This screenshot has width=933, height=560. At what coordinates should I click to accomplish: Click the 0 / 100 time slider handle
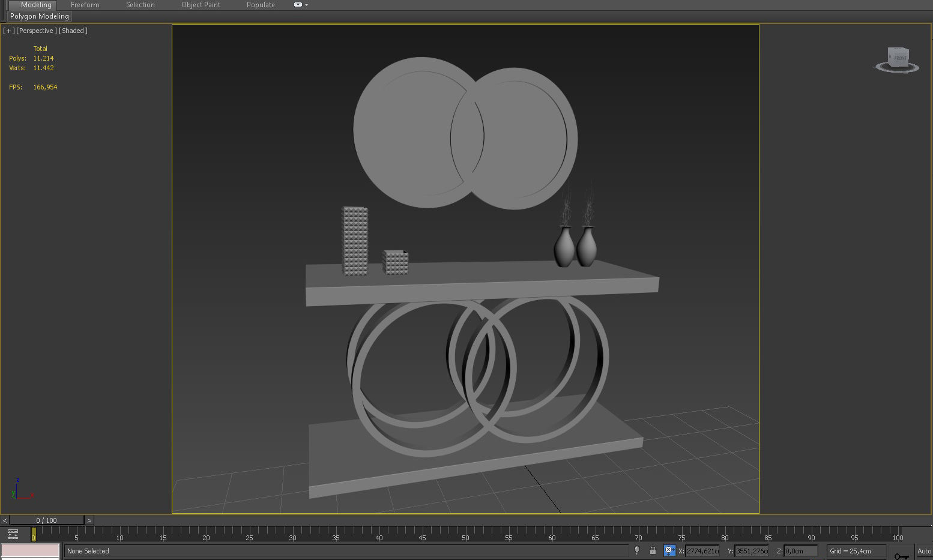47,520
